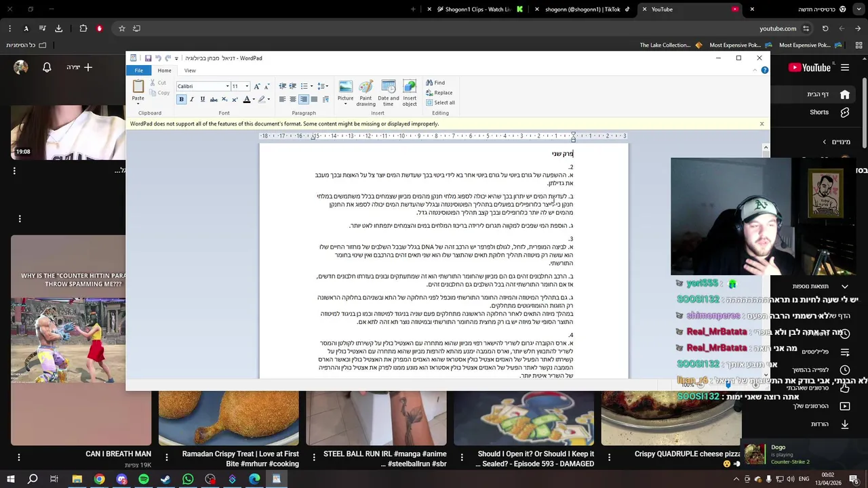The image size is (868, 488).
Task: Redo the action in WordPad quick toolbar
Action: (x=167, y=58)
